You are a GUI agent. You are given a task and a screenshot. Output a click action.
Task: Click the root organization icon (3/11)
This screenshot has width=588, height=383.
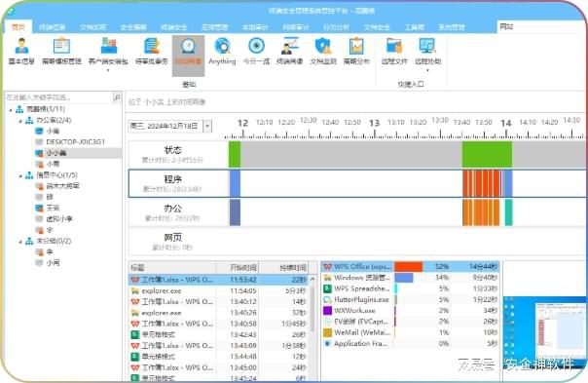[19, 109]
